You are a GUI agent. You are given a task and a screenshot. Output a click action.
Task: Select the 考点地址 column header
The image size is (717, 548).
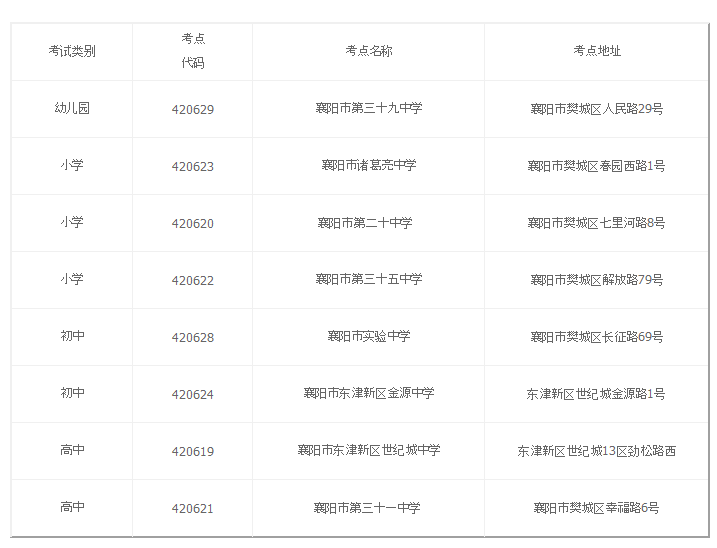click(x=596, y=51)
